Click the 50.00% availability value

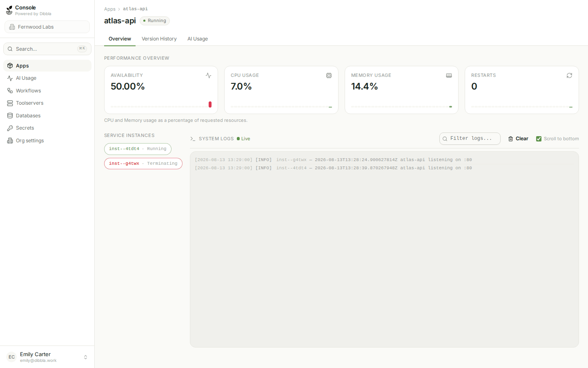click(x=128, y=87)
